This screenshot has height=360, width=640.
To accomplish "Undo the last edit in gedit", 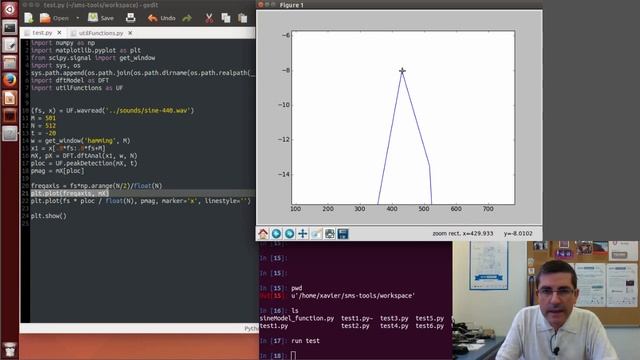I will pos(161,18).
